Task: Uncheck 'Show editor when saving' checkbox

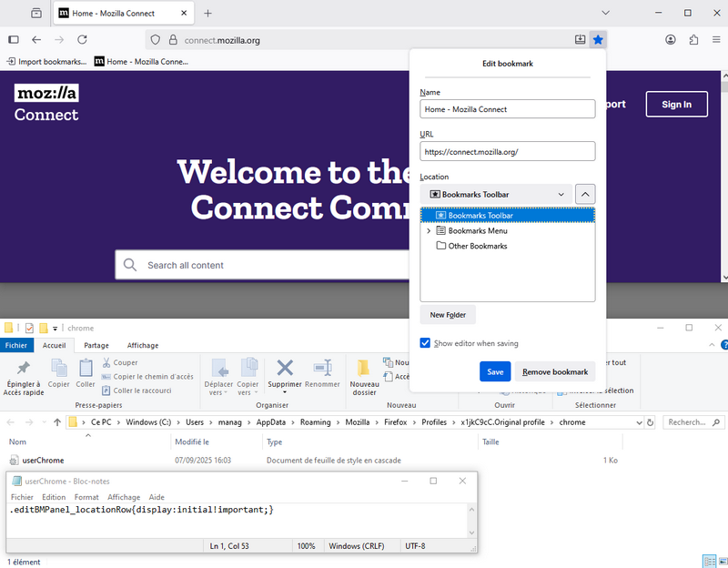Action: 425,343
